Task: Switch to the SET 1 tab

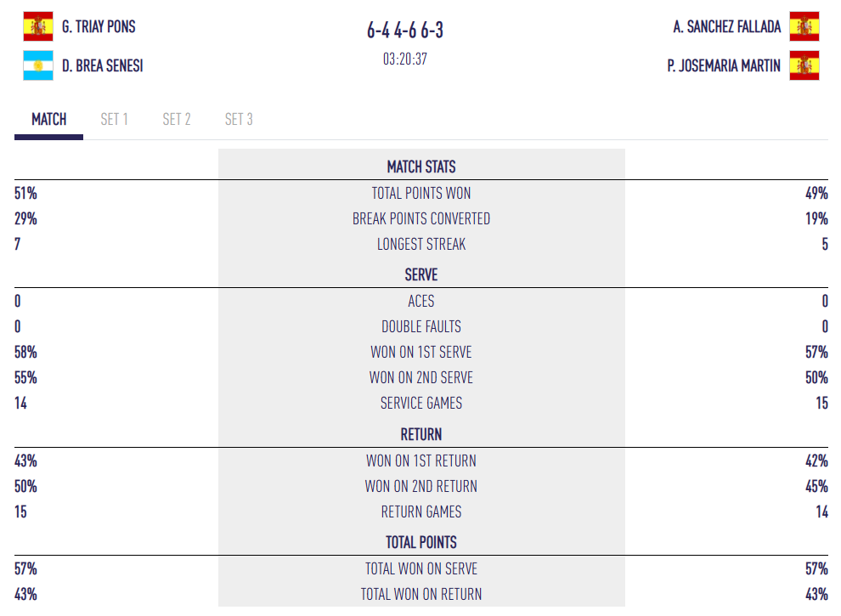Action: [x=114, y=120]
